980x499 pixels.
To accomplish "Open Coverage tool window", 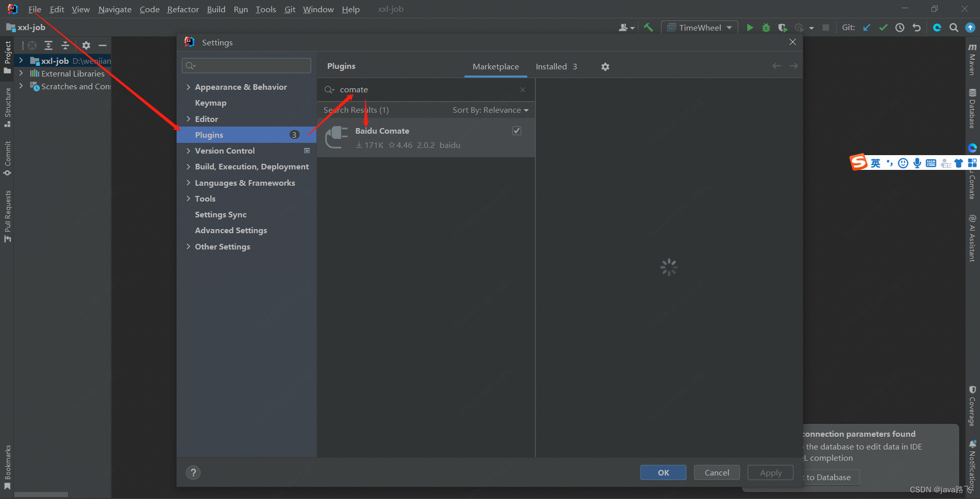I will tap(972, 406).
